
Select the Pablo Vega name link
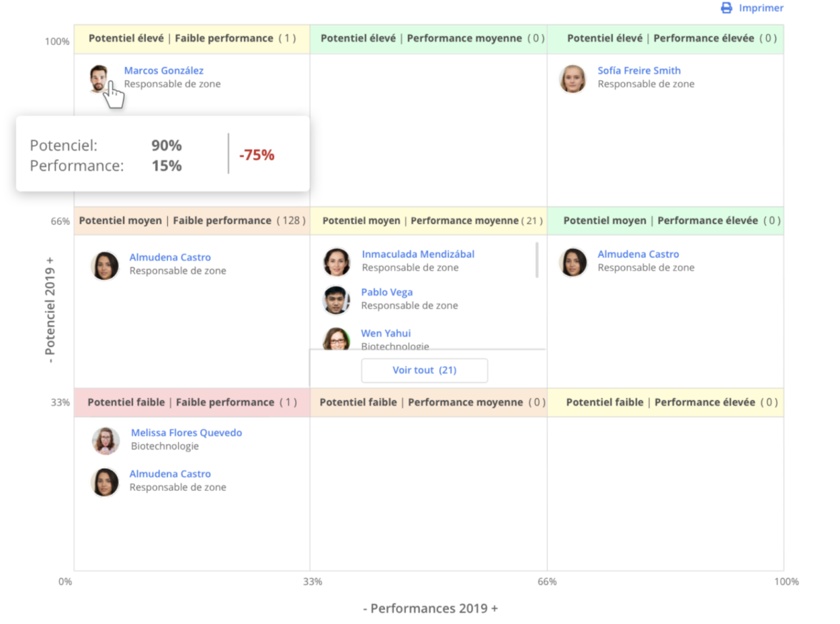[x=387, y=292]
